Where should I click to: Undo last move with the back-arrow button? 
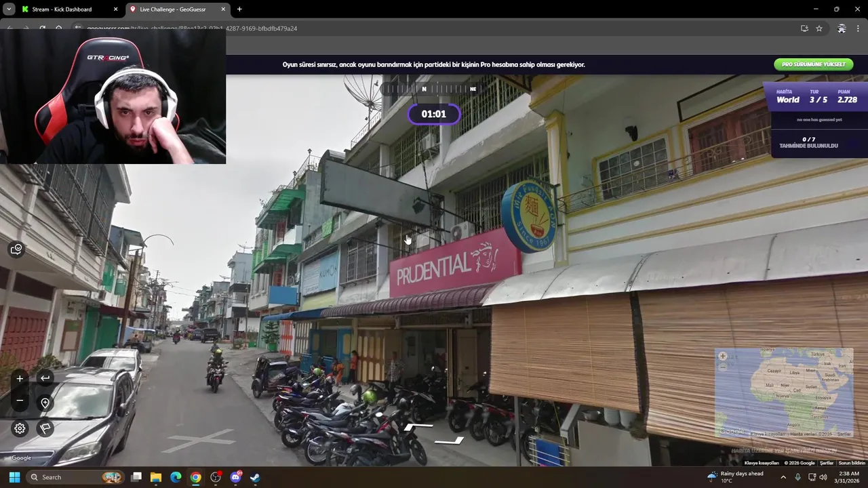(x=45, y=378)
